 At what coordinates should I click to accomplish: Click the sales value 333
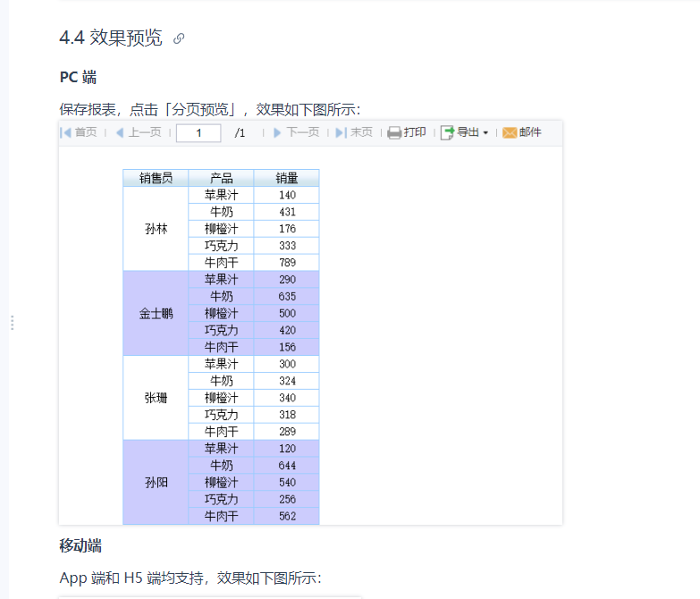point(287,246)
